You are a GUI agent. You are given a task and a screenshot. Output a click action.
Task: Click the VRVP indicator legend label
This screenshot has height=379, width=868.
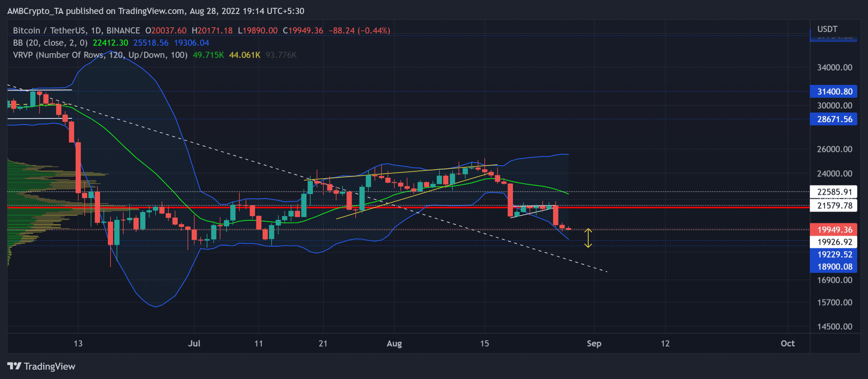[x=100, y=55]
